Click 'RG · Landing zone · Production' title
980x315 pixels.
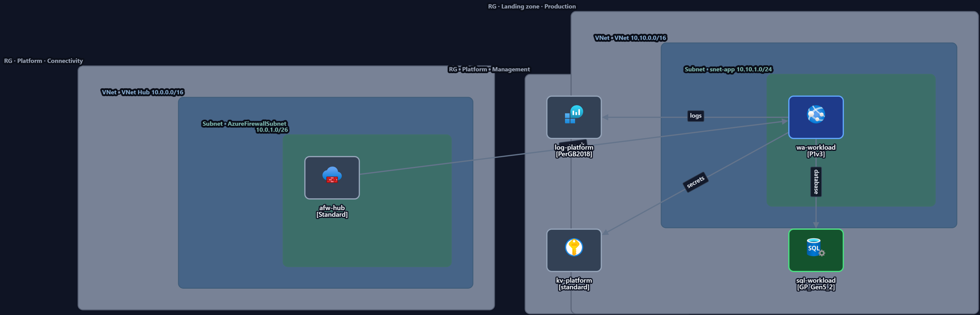pos(532,6)
